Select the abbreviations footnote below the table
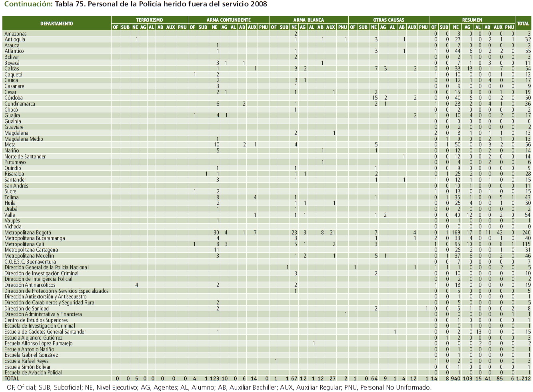The image size is (533, 392). [218, 387]
